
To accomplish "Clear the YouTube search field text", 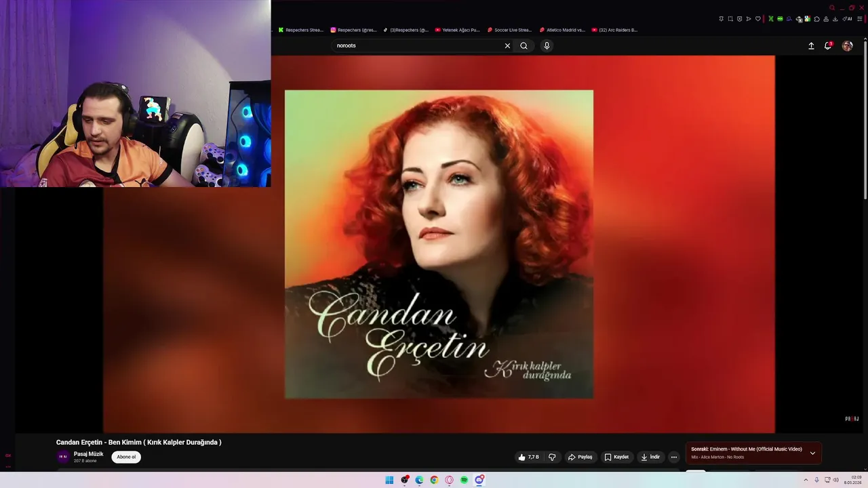I will point(507,45).
